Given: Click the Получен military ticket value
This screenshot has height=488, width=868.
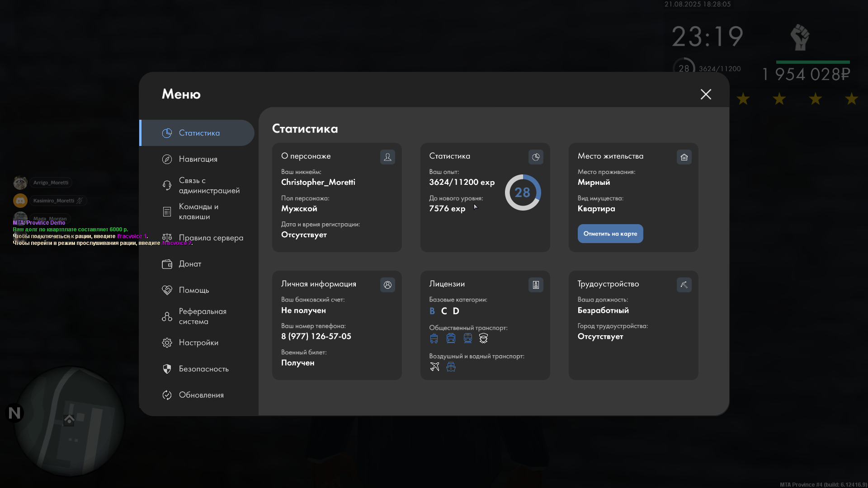Looking at the screenshot, I should [297, 363].
